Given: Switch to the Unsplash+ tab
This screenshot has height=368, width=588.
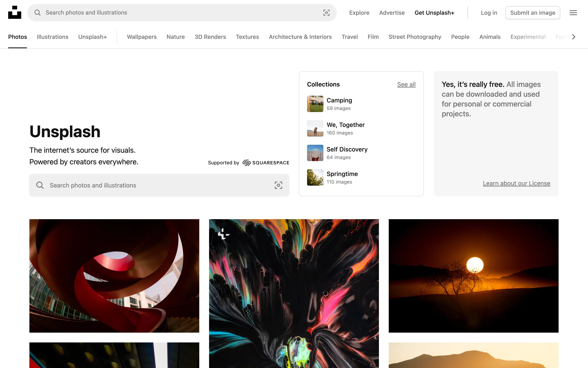Looking at the screenshot, I should click(92, 37).
